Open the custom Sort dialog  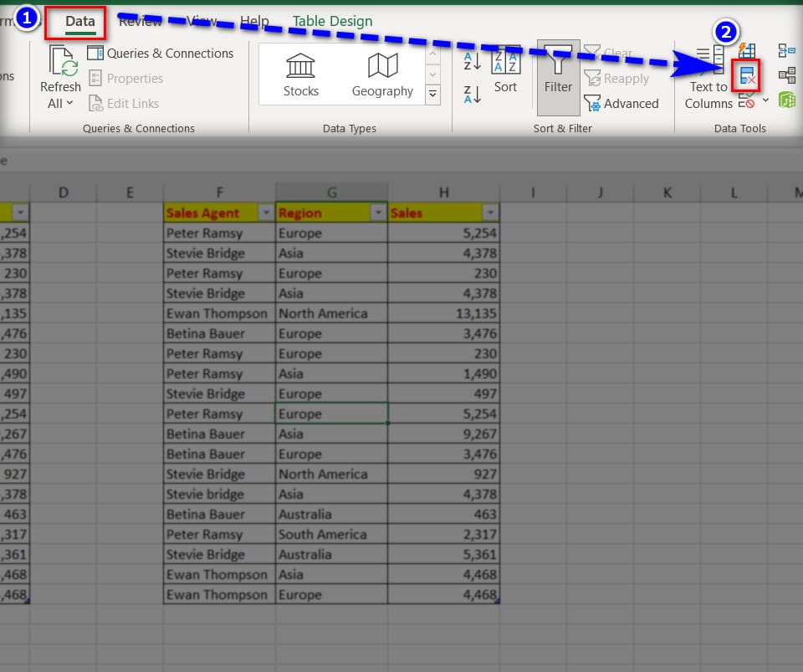[x=505, y=69]
